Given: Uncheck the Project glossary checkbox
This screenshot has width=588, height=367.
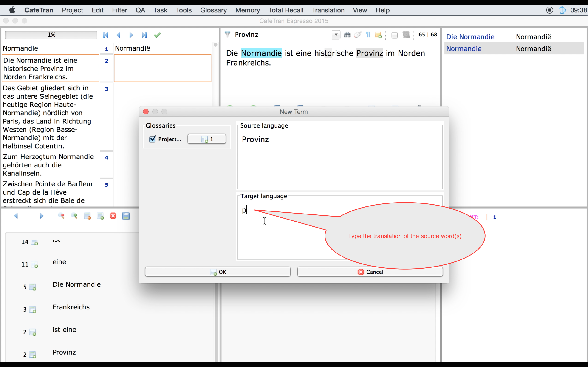Looking at the screenshot, I should (x=153, y=139).
